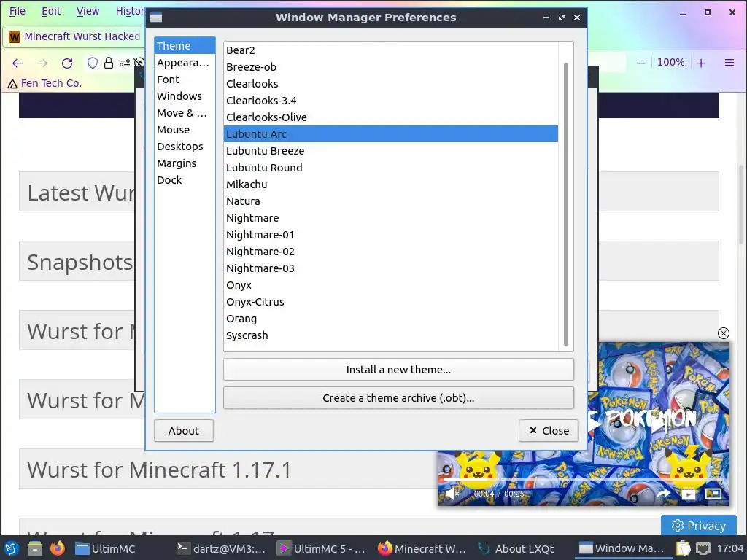The image size is (747, 560).
Task: Open network status tray icon
Action: point(703,548)
